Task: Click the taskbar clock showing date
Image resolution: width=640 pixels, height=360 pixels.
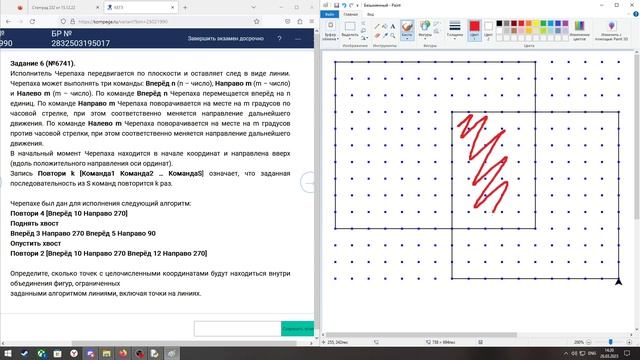Action: pos(609,353)
